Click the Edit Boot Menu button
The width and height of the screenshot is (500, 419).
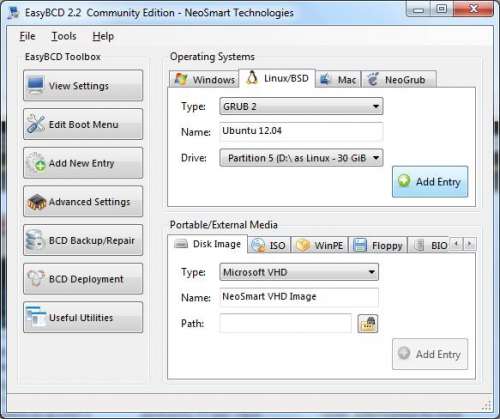(83, 124)
